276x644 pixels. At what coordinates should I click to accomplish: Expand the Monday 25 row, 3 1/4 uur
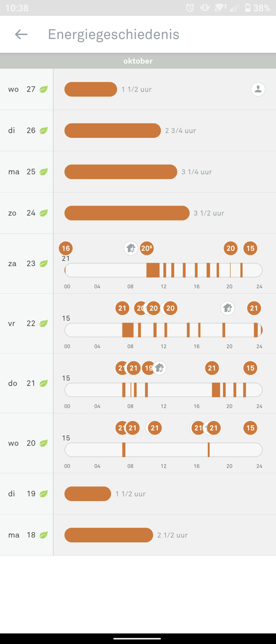[x=121, y=172]
